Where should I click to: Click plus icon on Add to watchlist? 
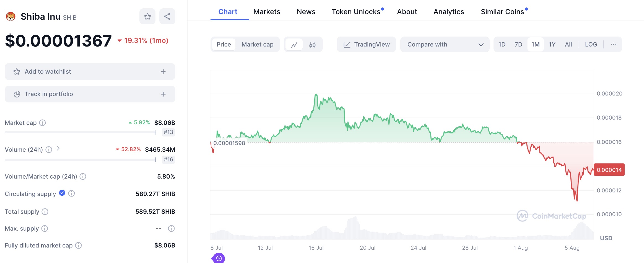163,72
